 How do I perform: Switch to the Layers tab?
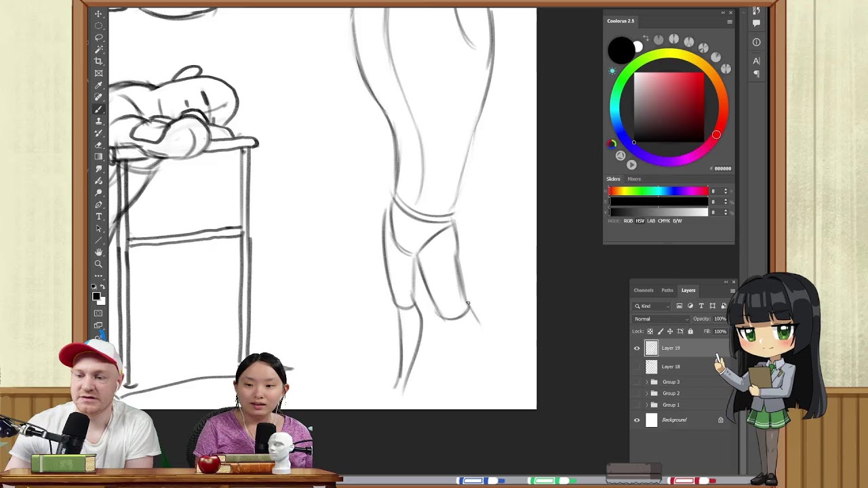[x=688, y=290]
